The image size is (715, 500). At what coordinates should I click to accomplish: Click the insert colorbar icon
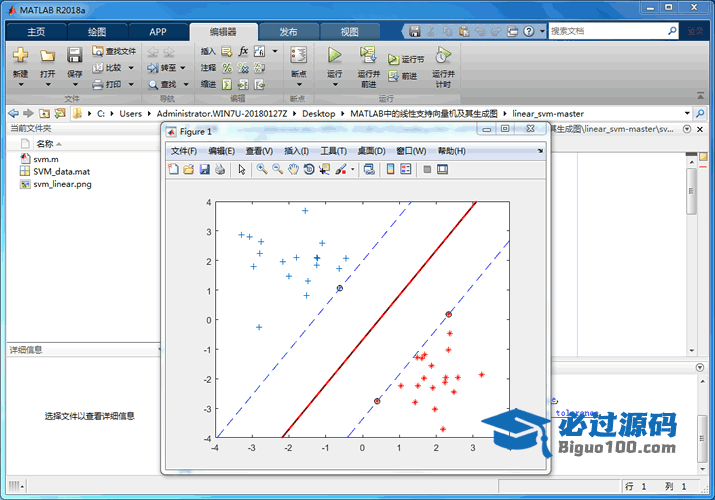point(390,169)
